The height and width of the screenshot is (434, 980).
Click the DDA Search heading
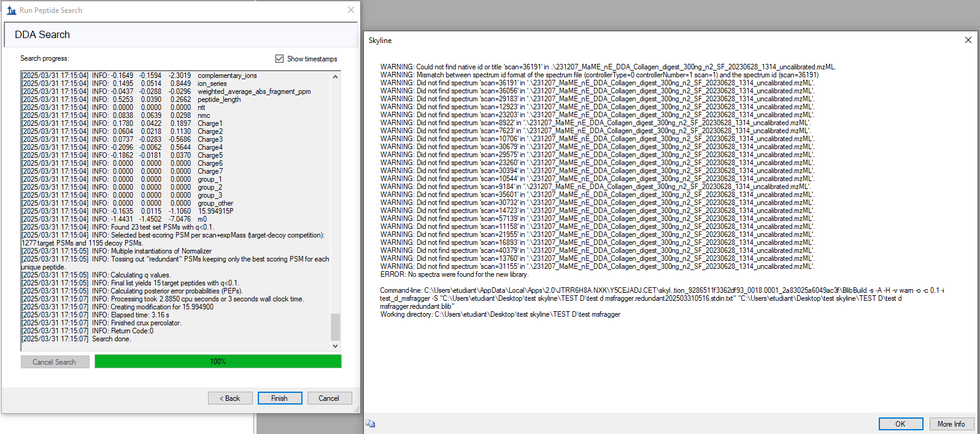pyautogui.click(x=42, y=35)
